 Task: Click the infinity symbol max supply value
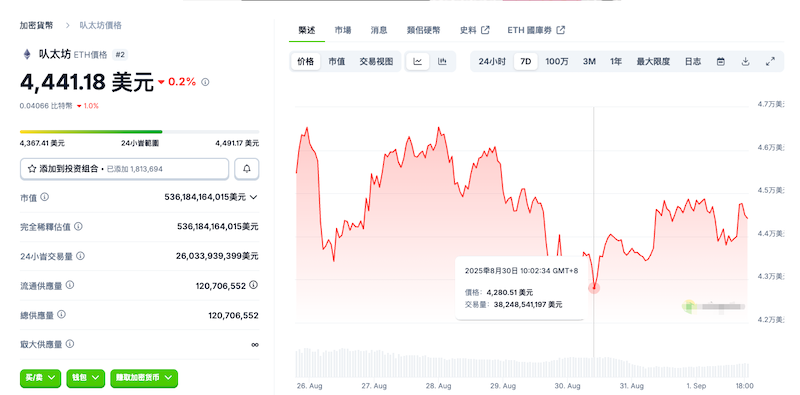point(255,344)
